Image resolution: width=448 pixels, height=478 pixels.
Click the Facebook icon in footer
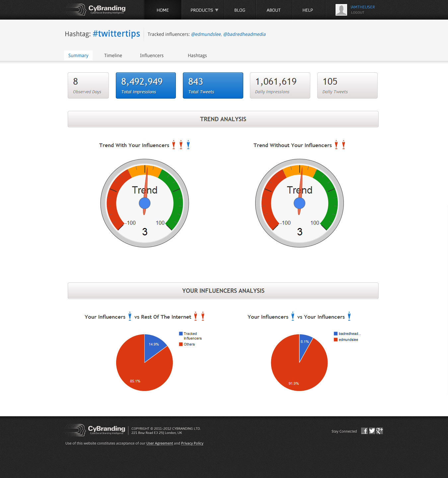pos(364,431)
